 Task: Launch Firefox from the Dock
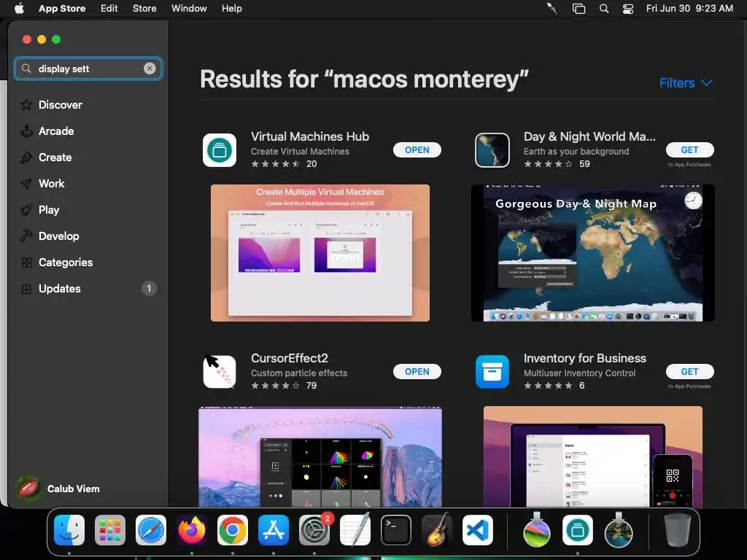click(192, 530)
